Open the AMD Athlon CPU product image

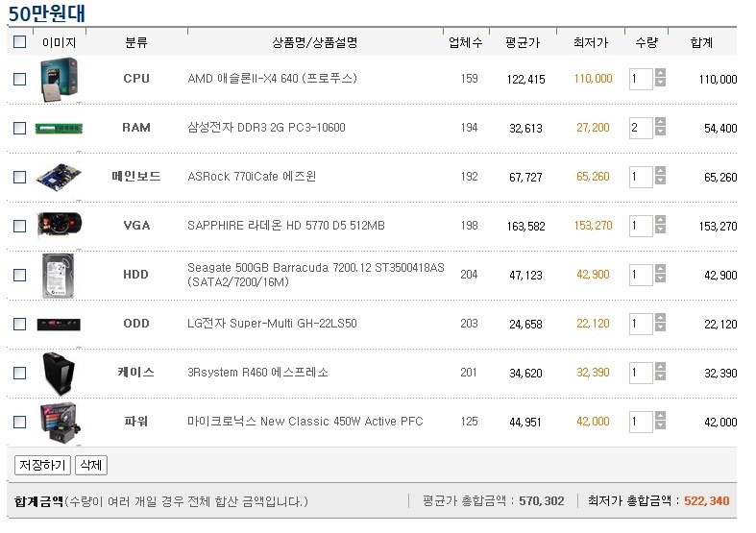[x=59, y=80]
